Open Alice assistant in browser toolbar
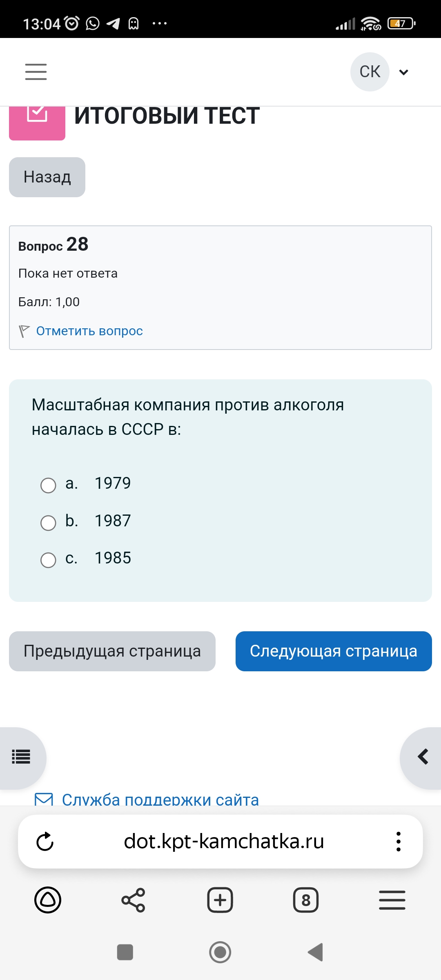The width and height of the screenshot is (441, 980). point(48,900)
